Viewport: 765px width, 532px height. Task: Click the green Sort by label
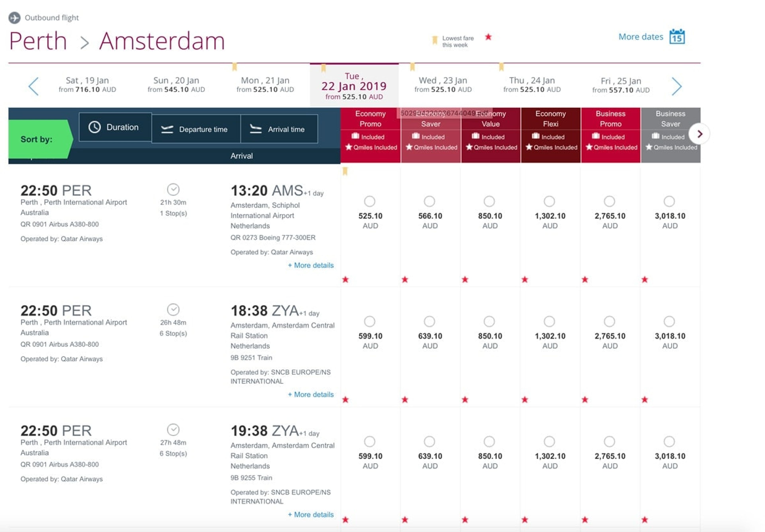(x=37, y=139)
